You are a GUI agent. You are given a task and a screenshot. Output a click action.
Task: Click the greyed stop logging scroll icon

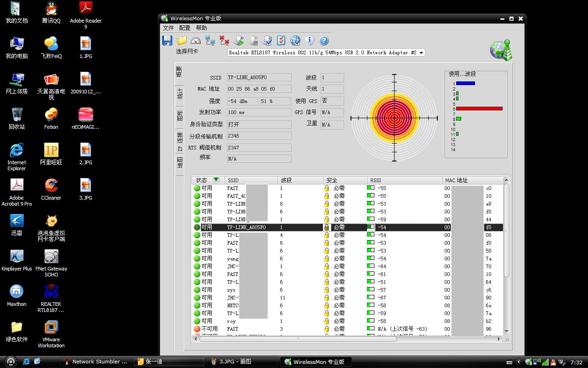(253, 40)
